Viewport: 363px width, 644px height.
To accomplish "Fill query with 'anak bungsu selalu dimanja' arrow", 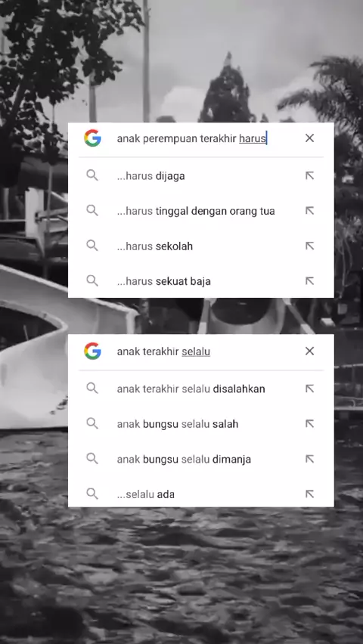I will [x=309, y=459].
